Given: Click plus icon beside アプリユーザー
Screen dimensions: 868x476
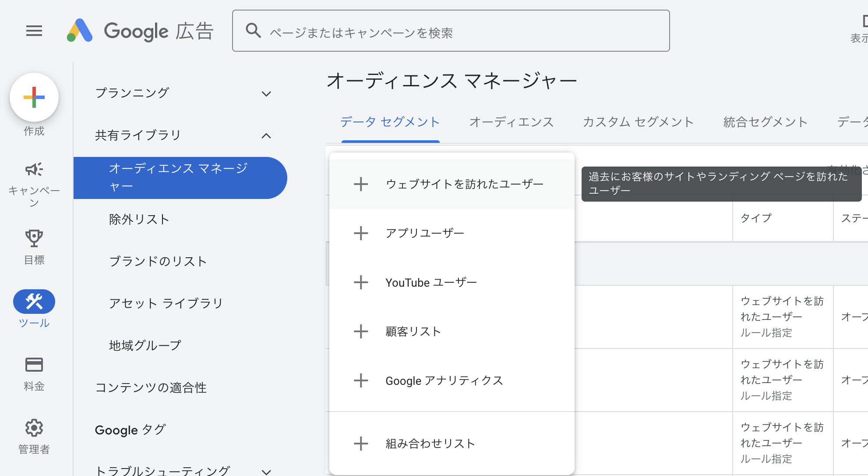Looking at the screenshot, I should click(361, 233).
